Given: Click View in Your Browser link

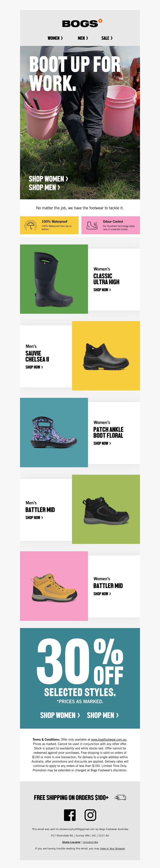Looking at the screenshot, I should tap(112, 848).
